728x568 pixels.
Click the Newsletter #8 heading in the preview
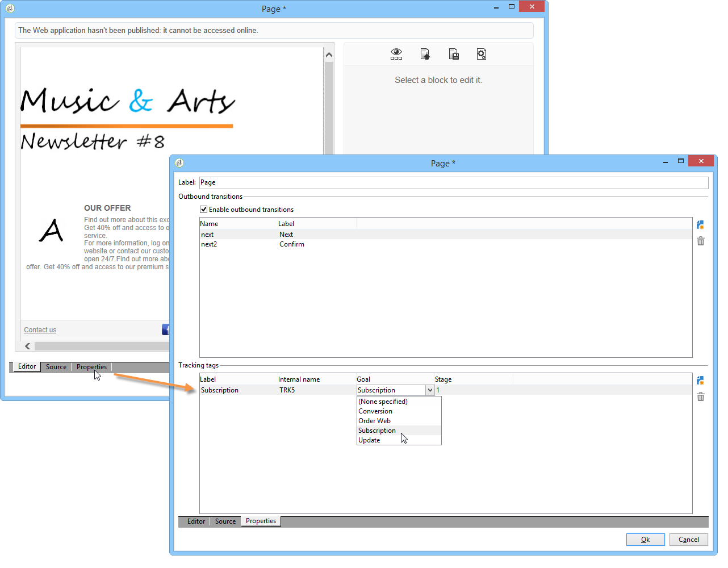click(93, 141)
